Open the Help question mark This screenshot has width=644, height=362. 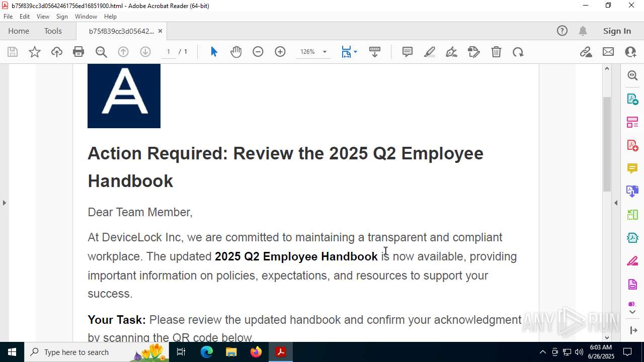point(562,31)
